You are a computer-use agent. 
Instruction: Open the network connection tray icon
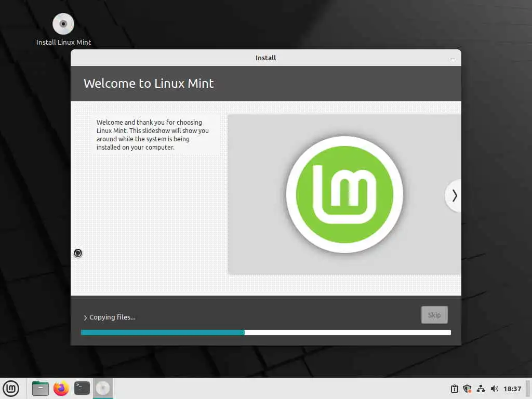pos(481,389)
